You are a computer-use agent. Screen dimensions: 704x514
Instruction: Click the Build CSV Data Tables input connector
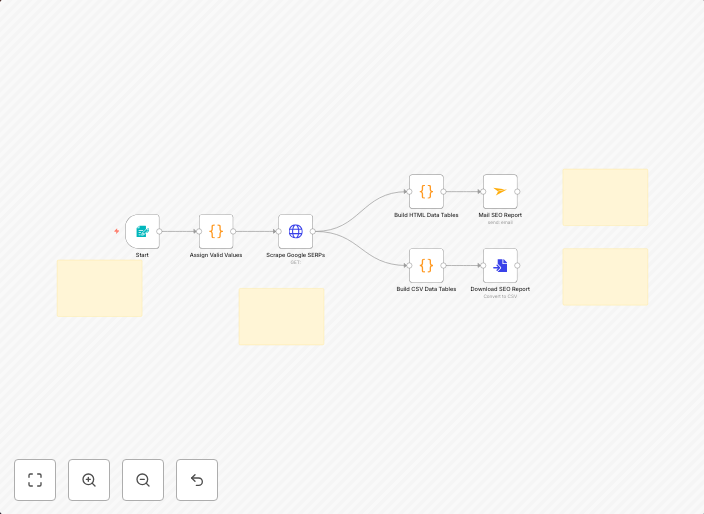pos(409,265)
